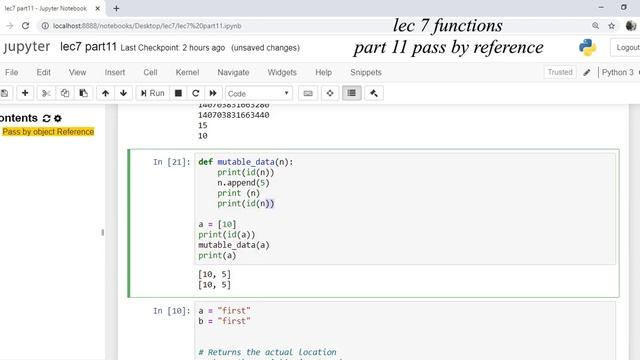Restart and run all cells icon
The height and width of the screenshot is (360, 640).
click(213, 93)
